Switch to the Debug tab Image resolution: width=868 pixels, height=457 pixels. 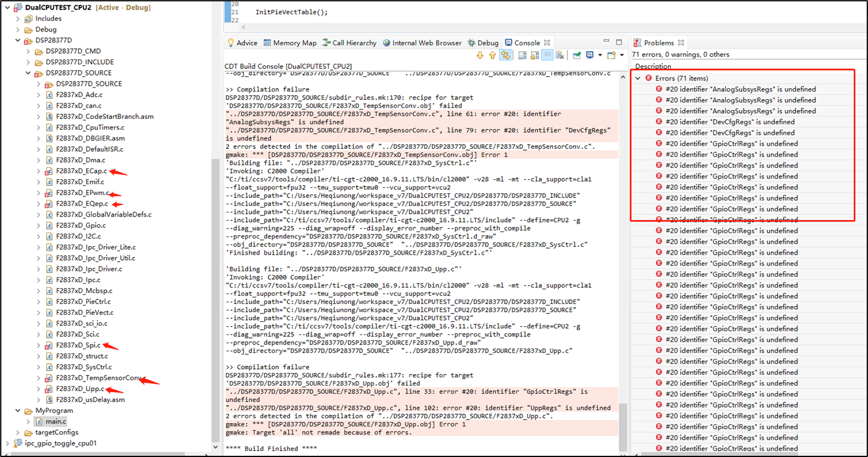[x=483, y=43]
